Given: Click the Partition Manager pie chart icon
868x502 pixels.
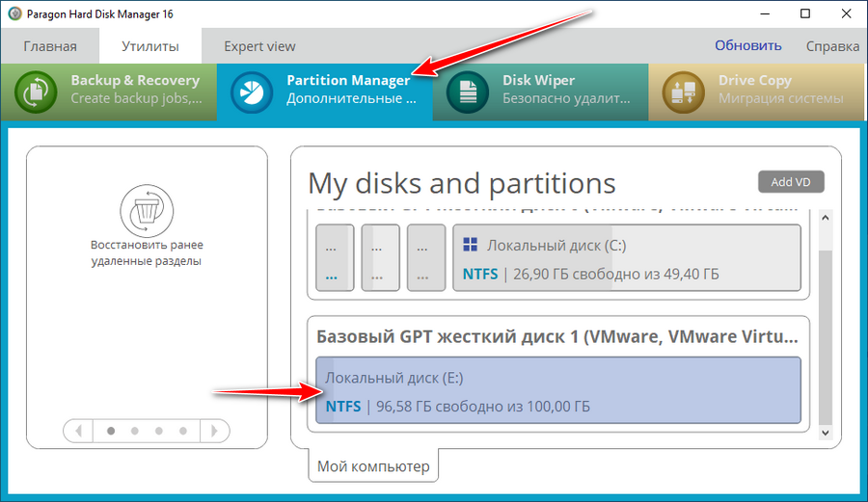Looking at the screenshot, I should click(x=252, y=92).
